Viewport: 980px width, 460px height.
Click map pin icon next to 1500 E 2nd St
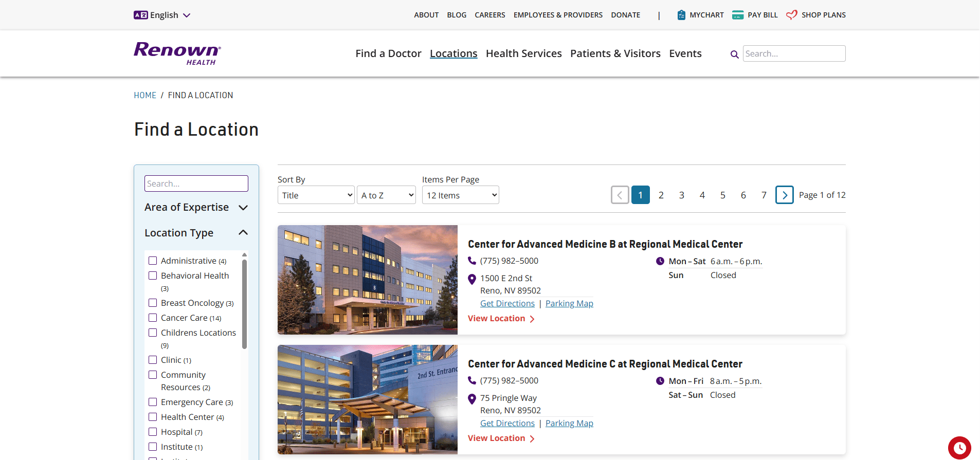(472, 279)
